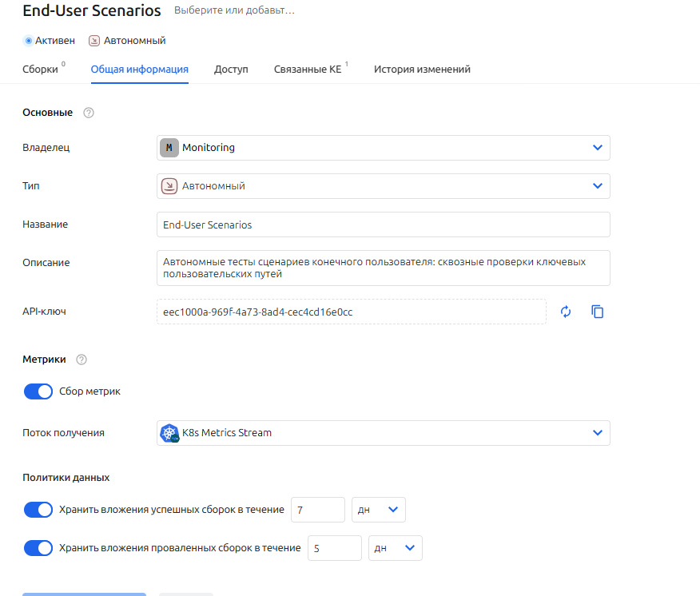Disable the Сбор метрик toggle
This screenshot has height=596, width=700.
pyautogui.click(x=38, y=391)
